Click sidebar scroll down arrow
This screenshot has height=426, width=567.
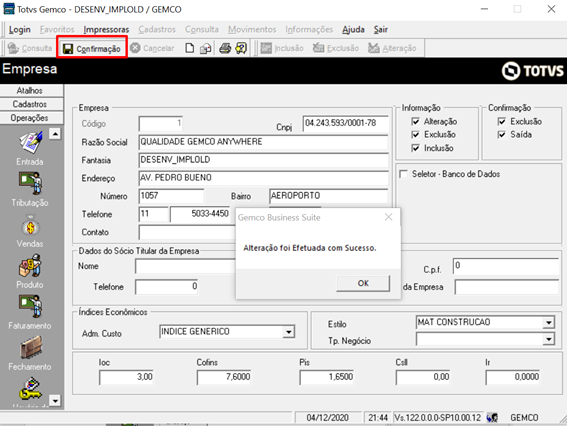[x=55, y=401]
